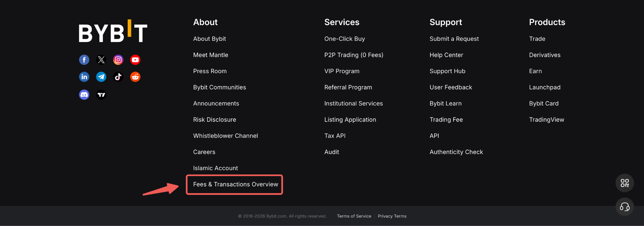Image resolution: width=644 pixels, height=226 pixels.
Task: Open Derivatives under Products
Action: 545,55
